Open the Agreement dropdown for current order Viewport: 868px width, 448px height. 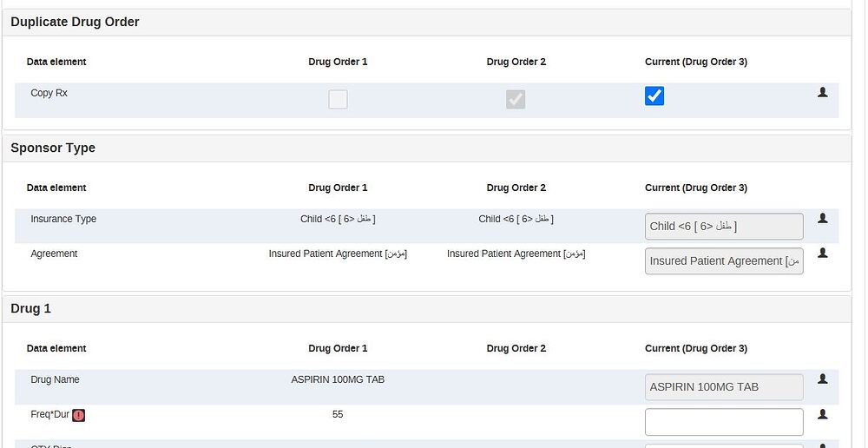[724, 261]
